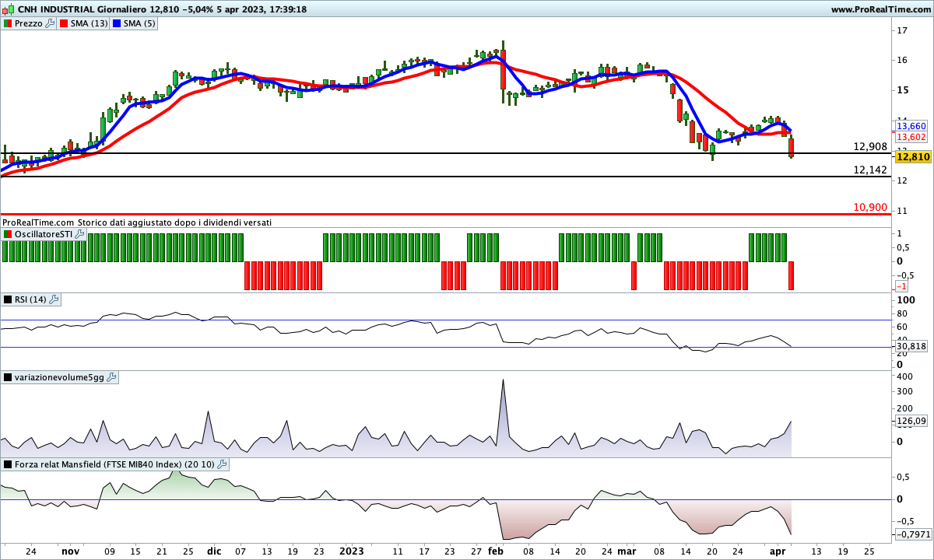The height and width of the screenshot is (560, 934).
Task: Click the Forza relat Mansfield indicator label
Action: [x=114, y=464]
